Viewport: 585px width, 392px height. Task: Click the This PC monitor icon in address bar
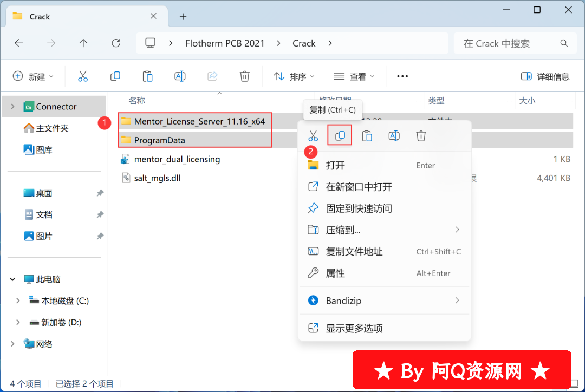pos(151,43)
